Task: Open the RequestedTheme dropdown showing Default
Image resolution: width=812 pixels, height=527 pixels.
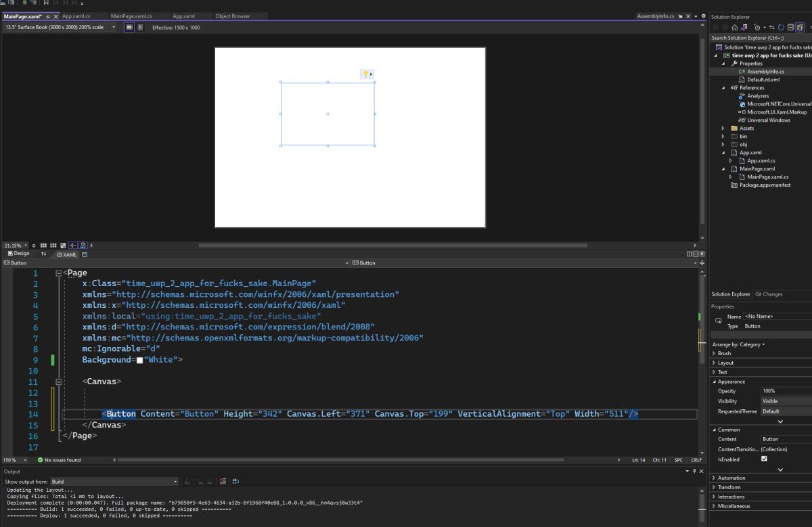Action: pyautogui.click(x=786, y=411)
